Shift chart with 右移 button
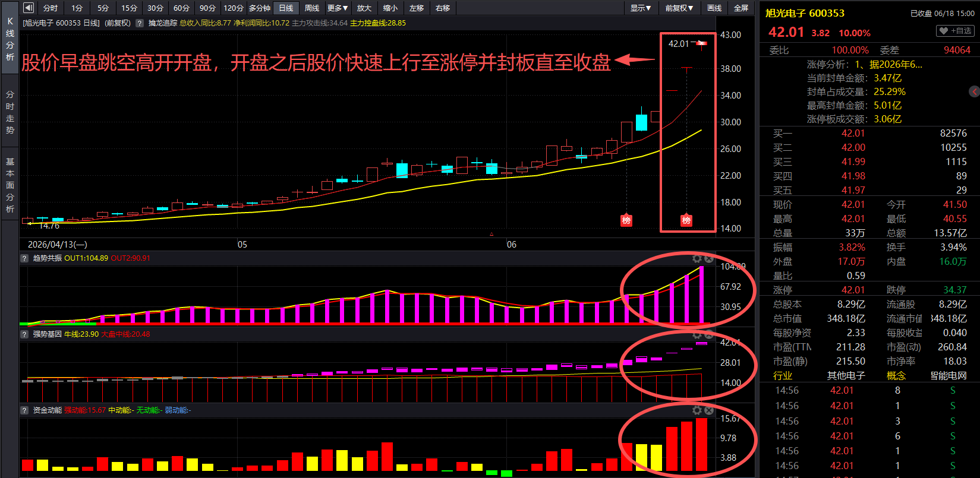 [442, 8]
